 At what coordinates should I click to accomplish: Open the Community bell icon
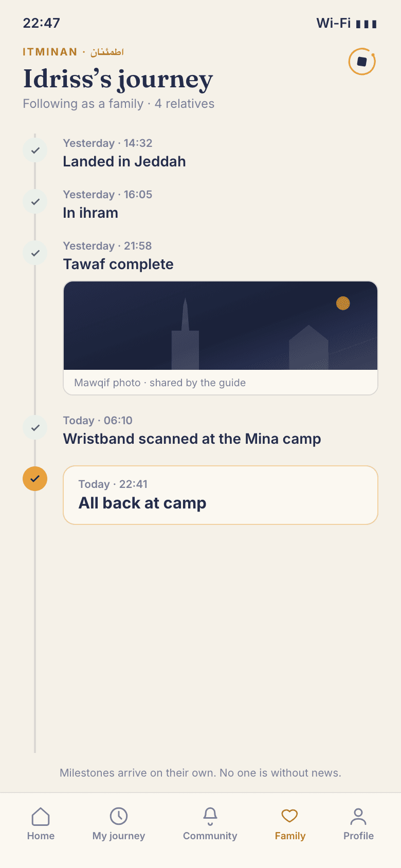pyautogui.click(x=210, y=816)
